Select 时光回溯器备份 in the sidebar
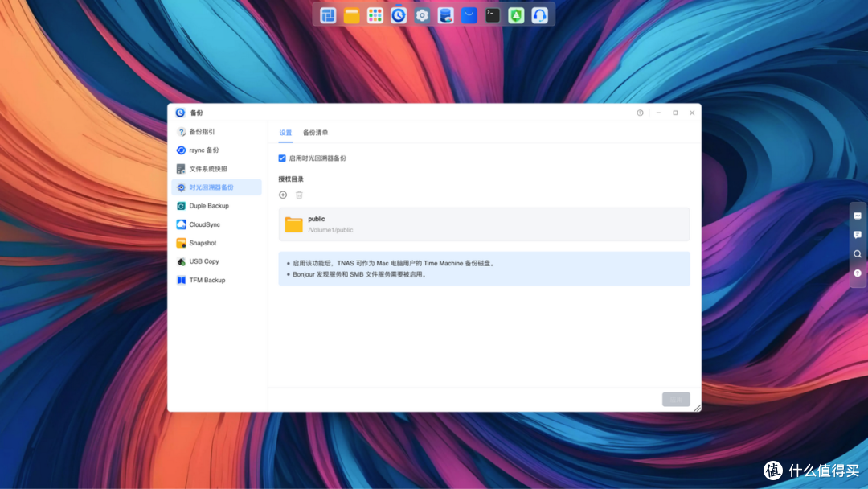 click(x=216, y=187)
